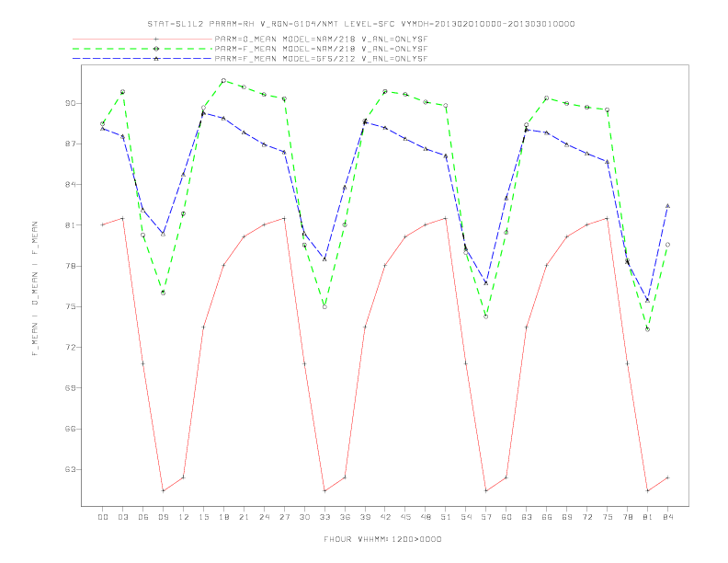The width and height of the screenshot is (728, 563).
Task: Click the chart title starting with STAT=SL1L2
Action: 360,24
